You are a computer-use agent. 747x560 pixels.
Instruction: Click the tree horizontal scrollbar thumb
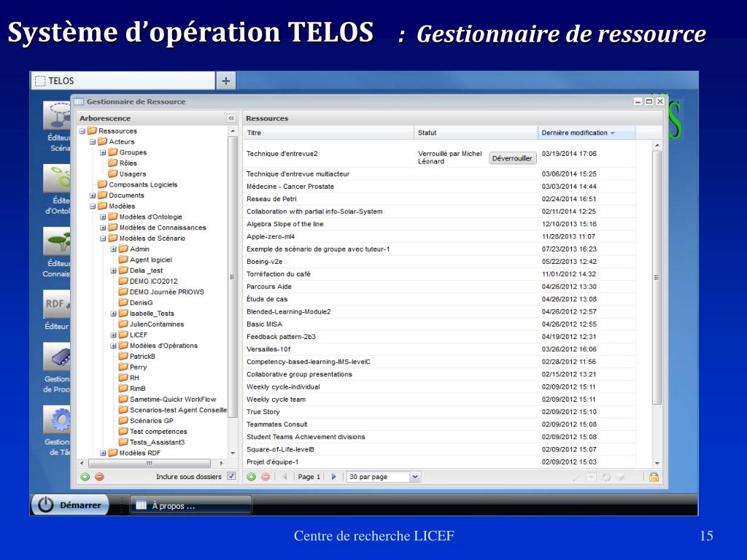coord(150,463)
